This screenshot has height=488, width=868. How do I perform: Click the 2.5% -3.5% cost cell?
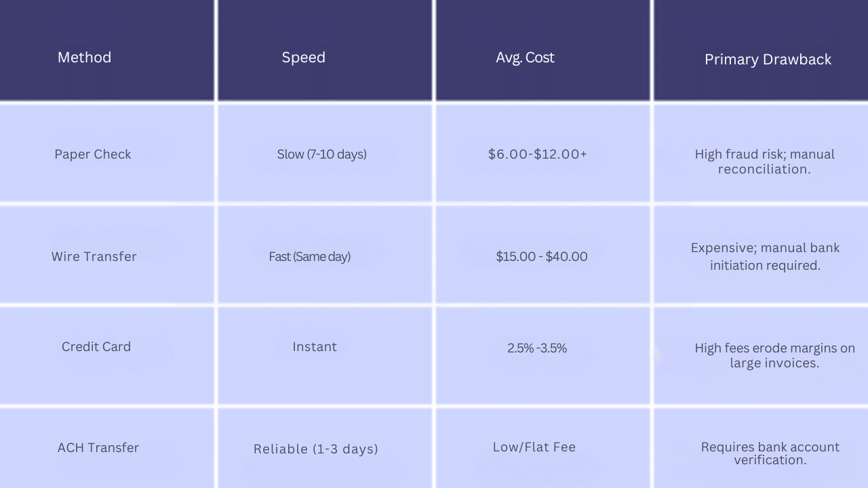pos(536,348)
